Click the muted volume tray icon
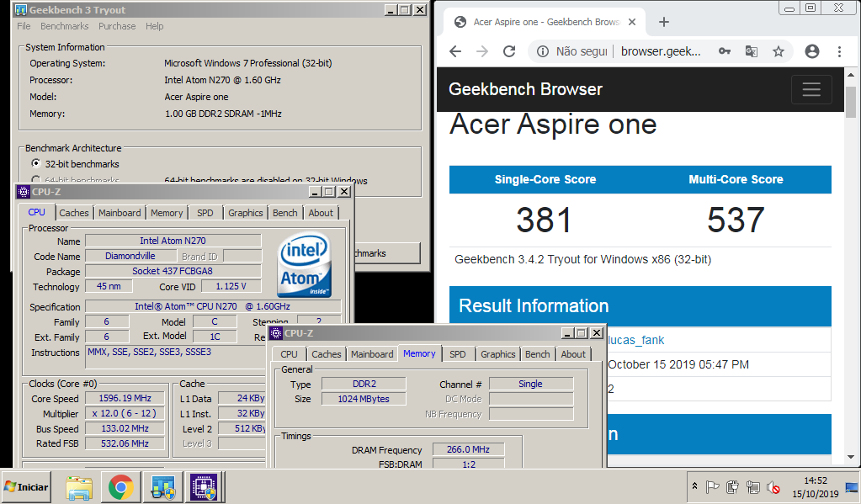Image resolution: width=861 pixels, height=504 pixels. [773, 487]
